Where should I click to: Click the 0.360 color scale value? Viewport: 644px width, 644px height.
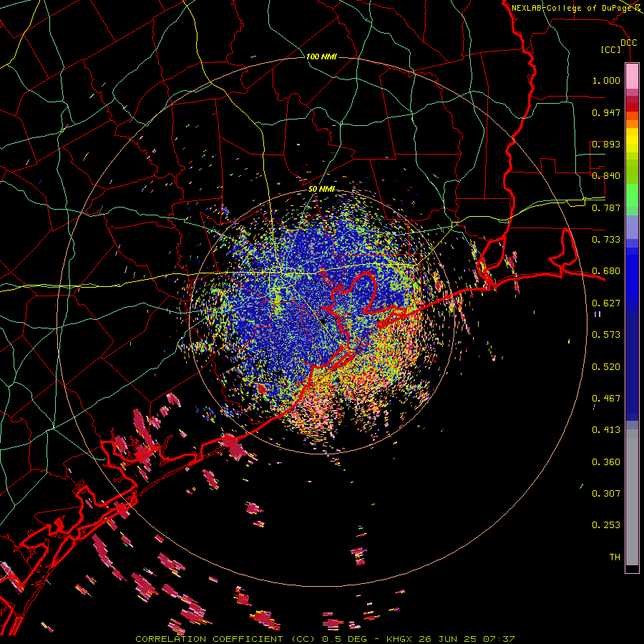606,462
